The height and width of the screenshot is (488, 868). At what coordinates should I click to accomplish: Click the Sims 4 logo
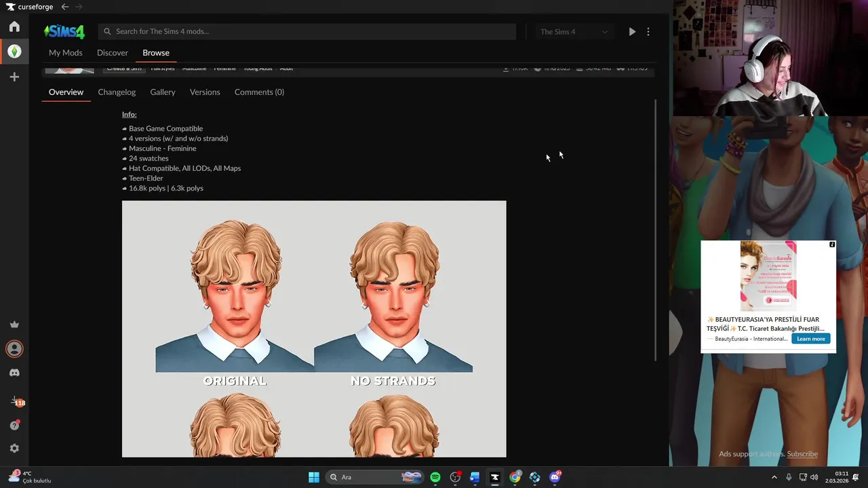(64, 31)
